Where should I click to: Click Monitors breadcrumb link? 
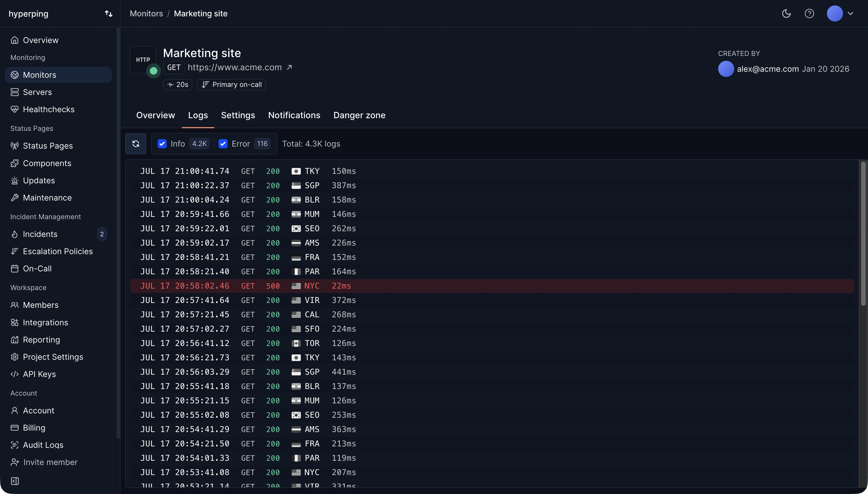pos(146,13)
